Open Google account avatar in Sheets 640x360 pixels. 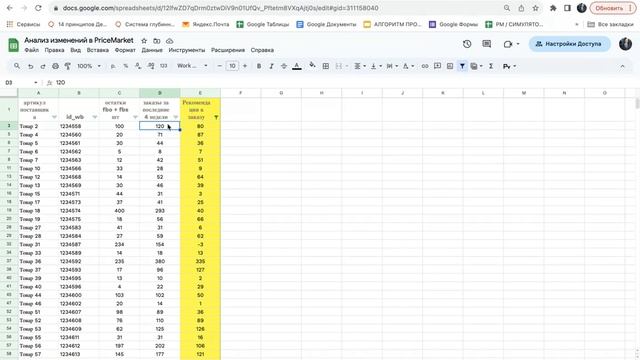point(625,44)
